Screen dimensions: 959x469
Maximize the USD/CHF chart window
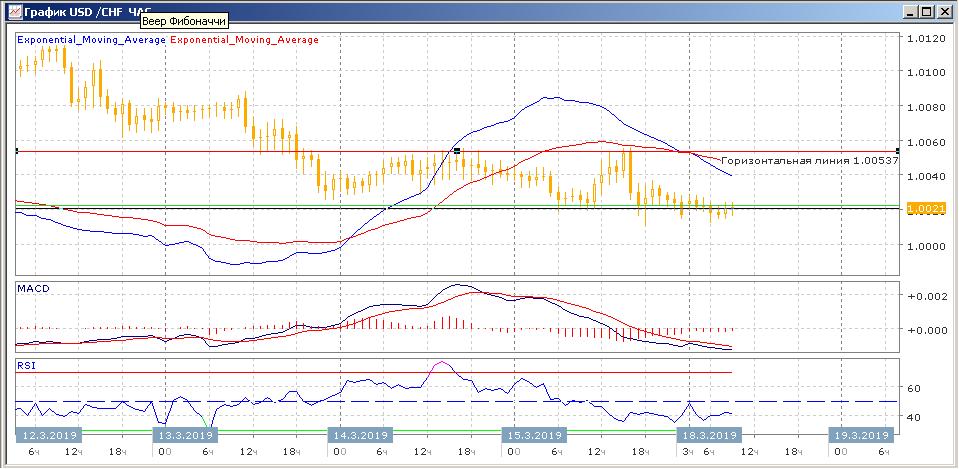[928, 10]
